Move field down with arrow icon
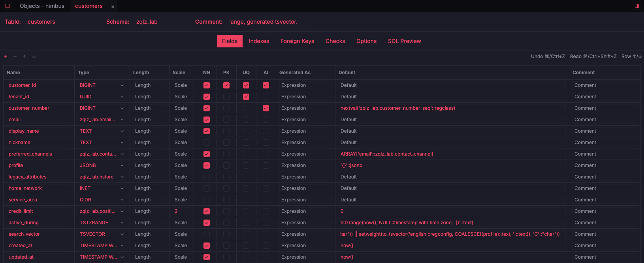644x263 pixels. point(34,56)
